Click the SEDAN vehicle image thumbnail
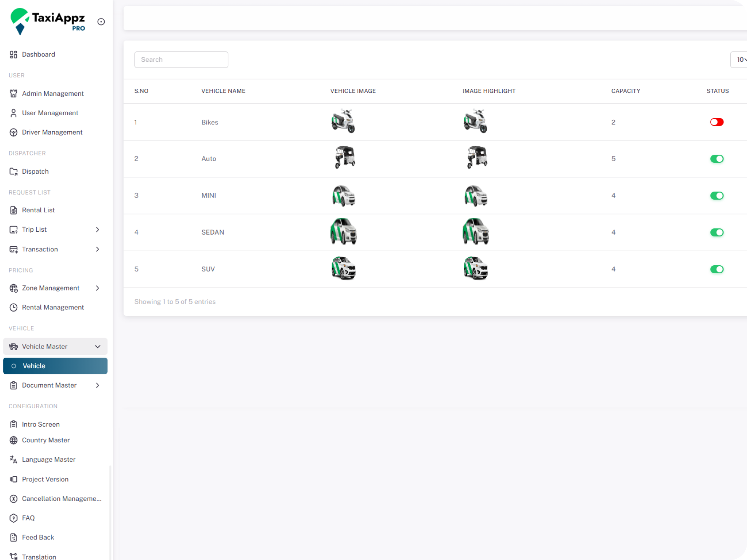 pos(343,232)
